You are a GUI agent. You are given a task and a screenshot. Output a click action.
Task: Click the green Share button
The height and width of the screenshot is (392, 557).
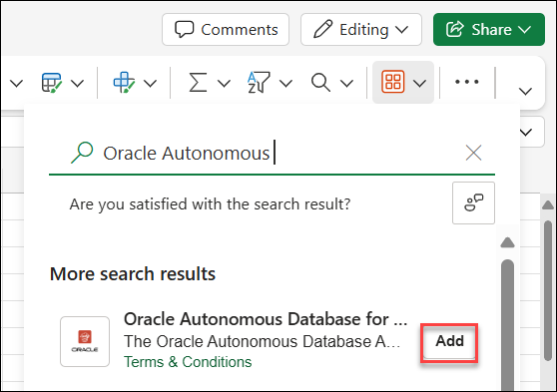pos(489,30)
